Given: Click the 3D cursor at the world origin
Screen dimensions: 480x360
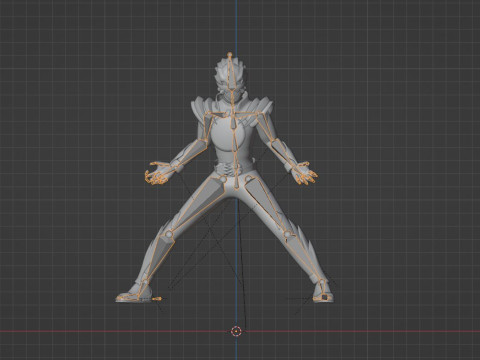Looking at the screenshot, I should [x=236, y=331].
